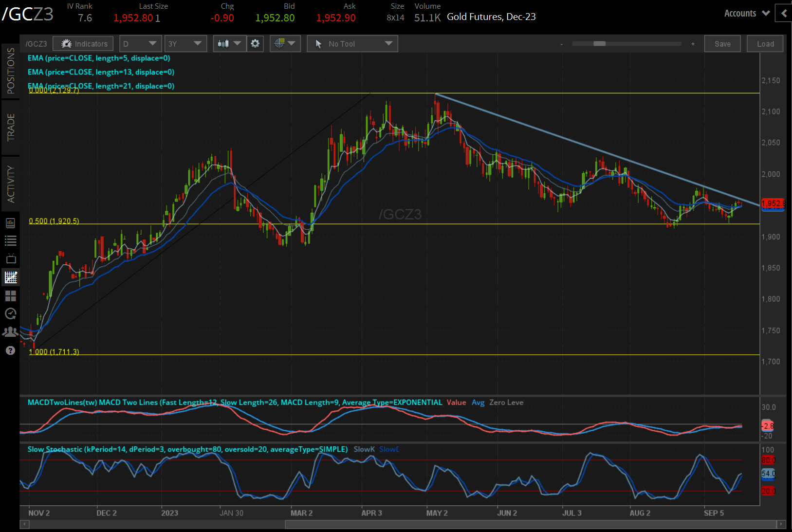792x532 pixels.
Task: Click the Save button
Action: click(722, 44)
